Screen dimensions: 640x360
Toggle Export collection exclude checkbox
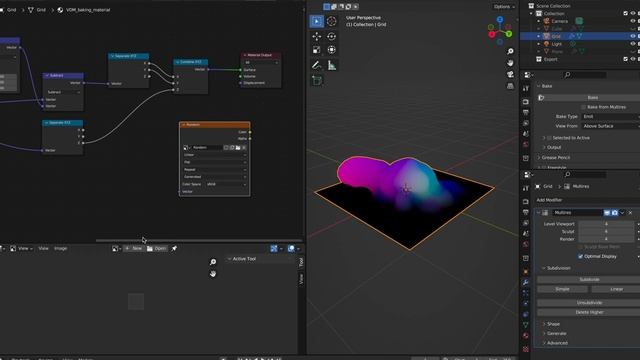pos(625,59)
